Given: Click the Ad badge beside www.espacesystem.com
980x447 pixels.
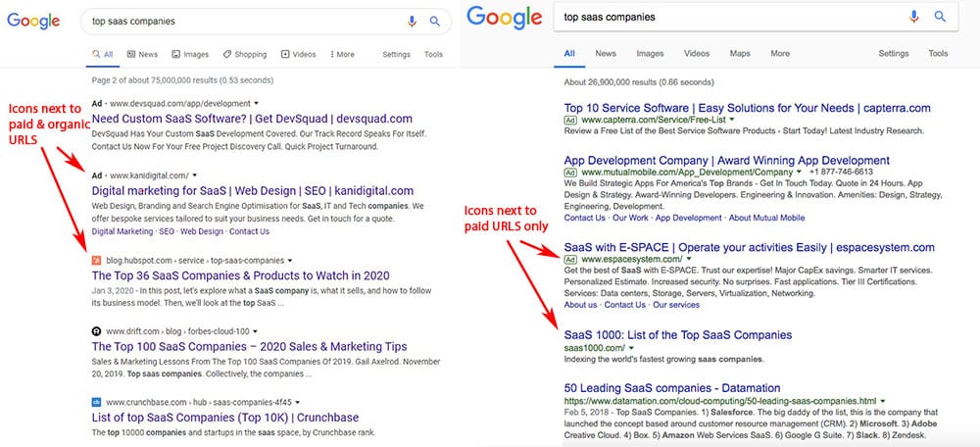Looking at the screenshot, I should click(x=570, y=260).
